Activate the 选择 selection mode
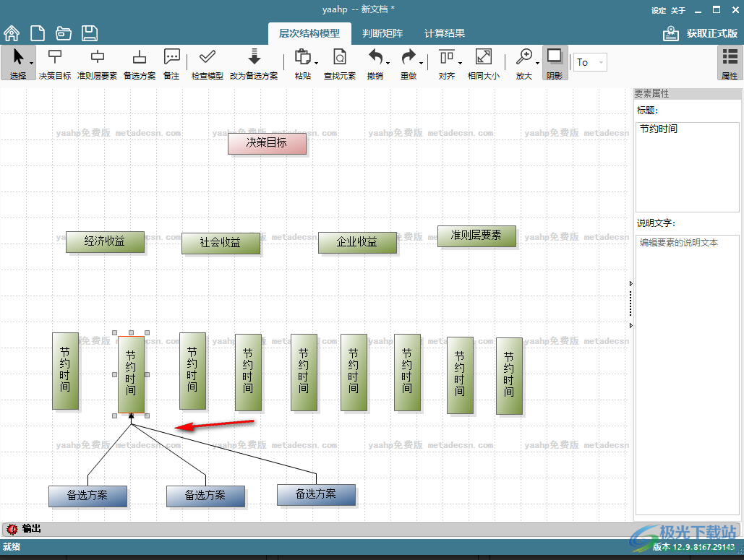The width and height of the screenshot is (744, 560). click(x=18, y=63)
